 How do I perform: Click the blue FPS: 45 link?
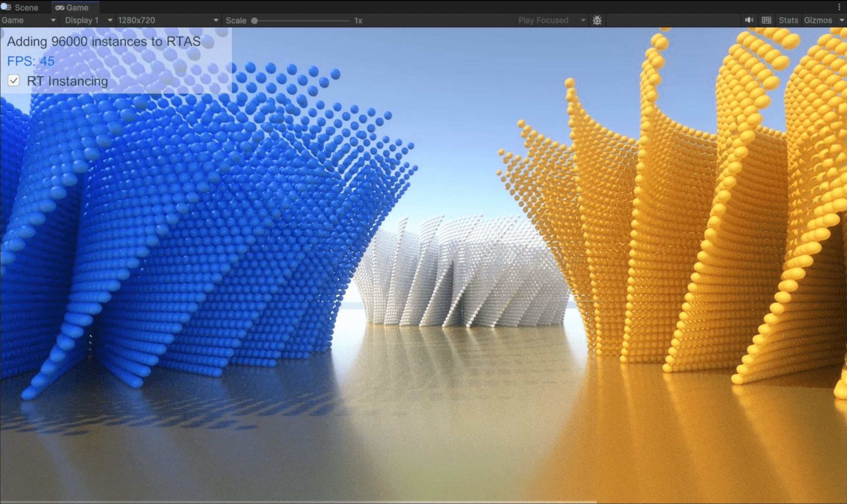tap(30, 61)
